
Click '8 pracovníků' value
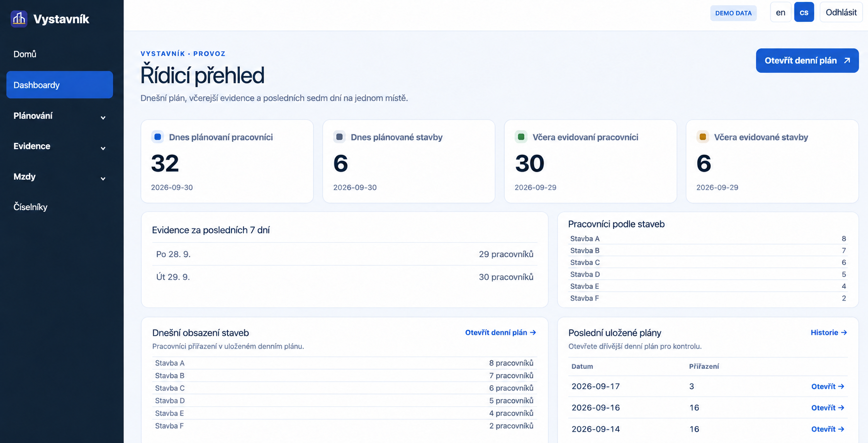tap(511, 363)
